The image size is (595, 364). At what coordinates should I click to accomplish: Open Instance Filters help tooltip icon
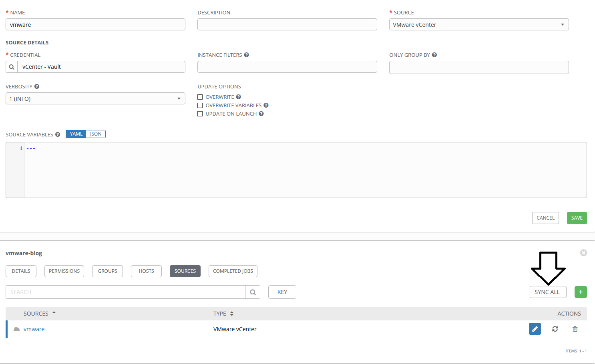pos(247,55)
